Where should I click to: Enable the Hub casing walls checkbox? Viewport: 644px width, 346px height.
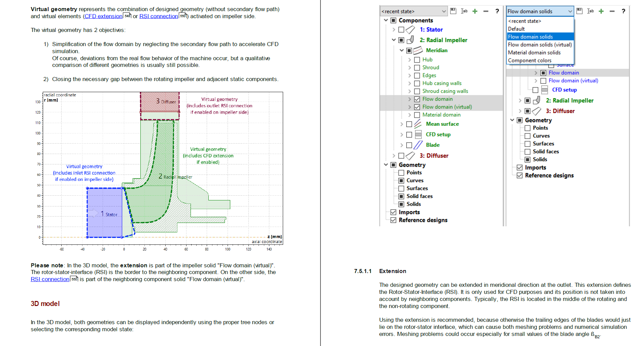417,83
